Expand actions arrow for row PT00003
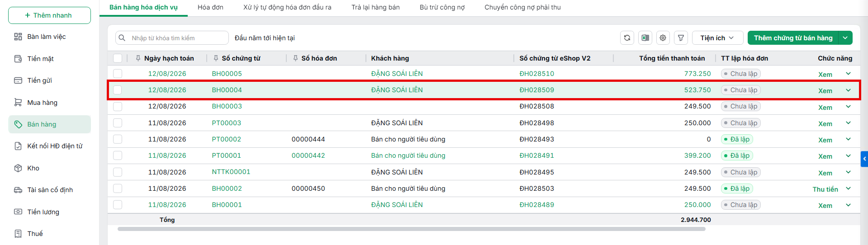The image size is (868, 245). [848, 123]
